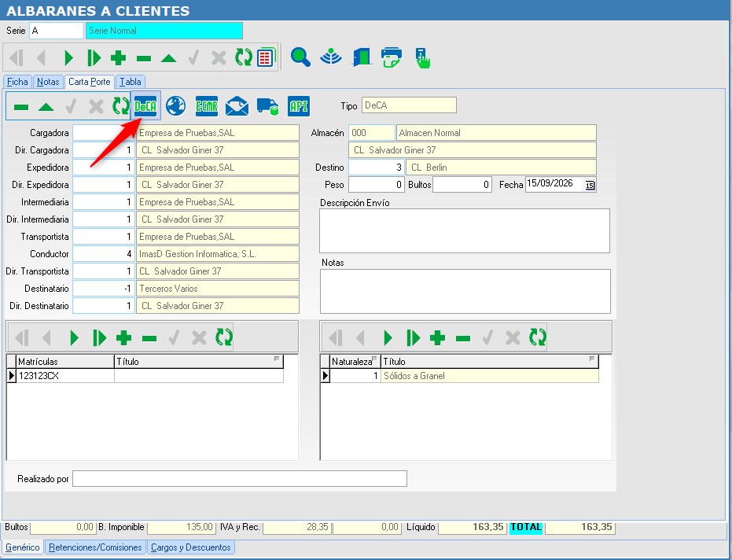Generate the DeCA document
The width and height of the screenshot is (732, 560).
pos(145,106)
